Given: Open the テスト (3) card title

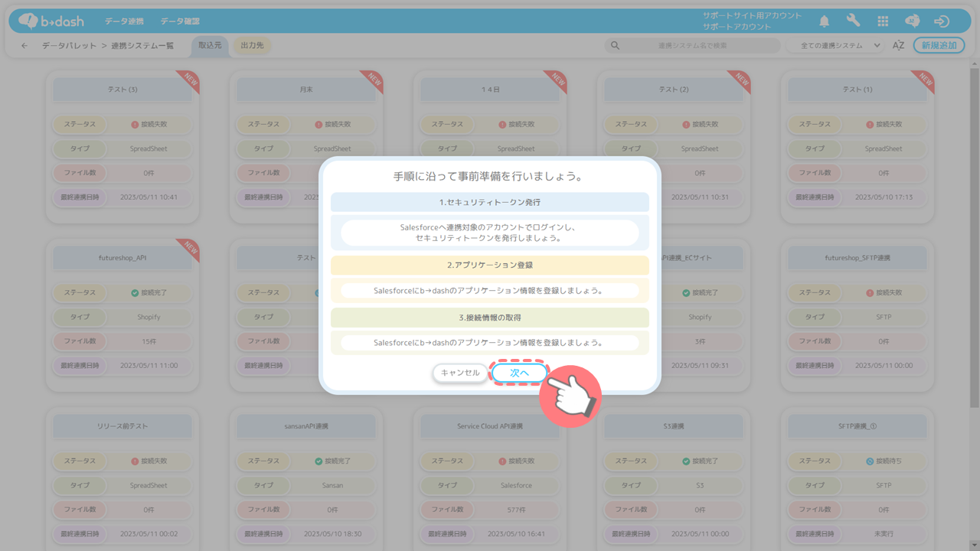Looking at the screenshot, I should tap(122, 90).
